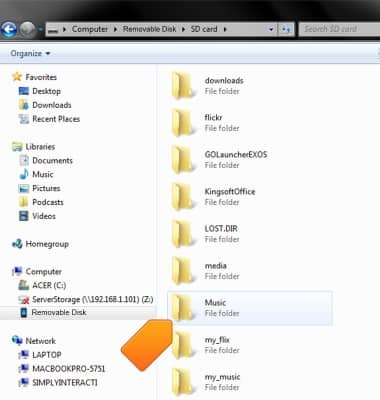380x400 pixels.
Task: Select Computer in navigation pane
Action: click(x=43, y=272)
